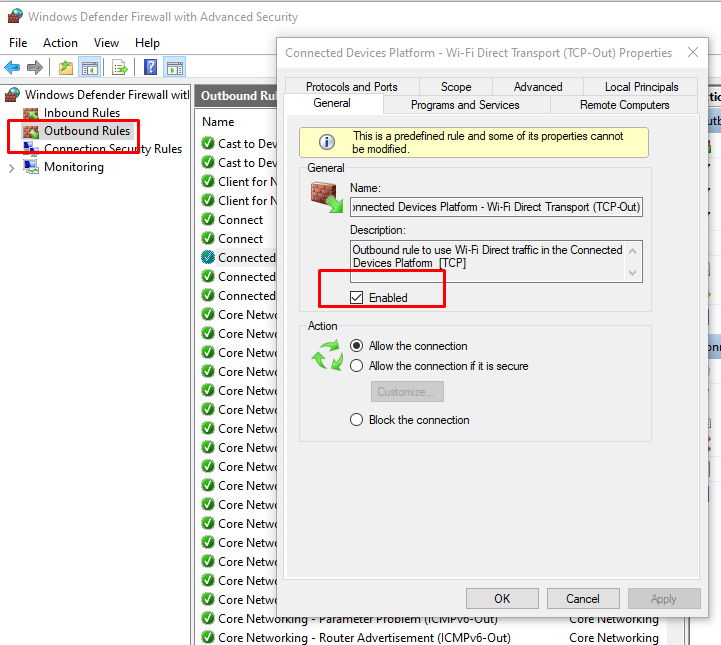
Task: Select Inbound Rules in the tree
Action: click(x=82, y=113)
